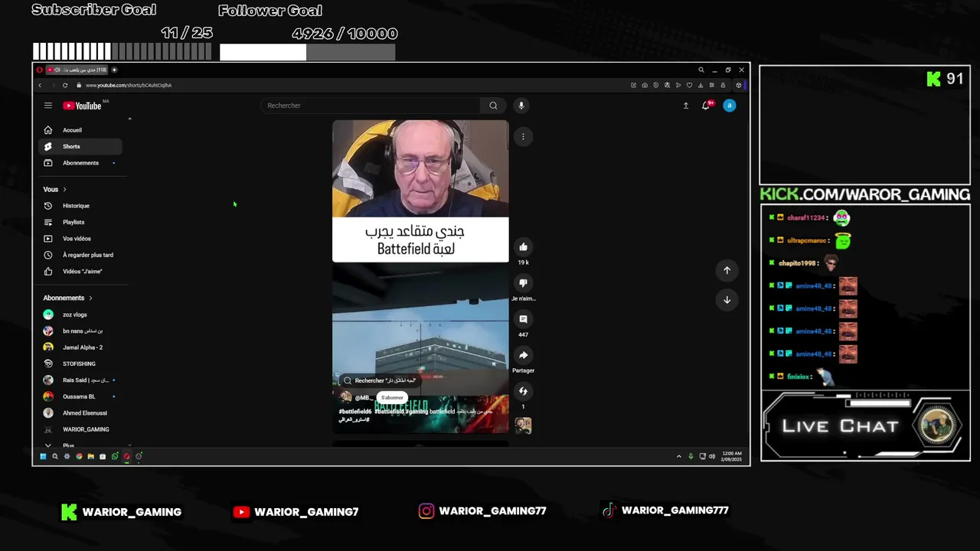Go to previous Short with up arrow

pyautogui.click(x=727, y=270)
